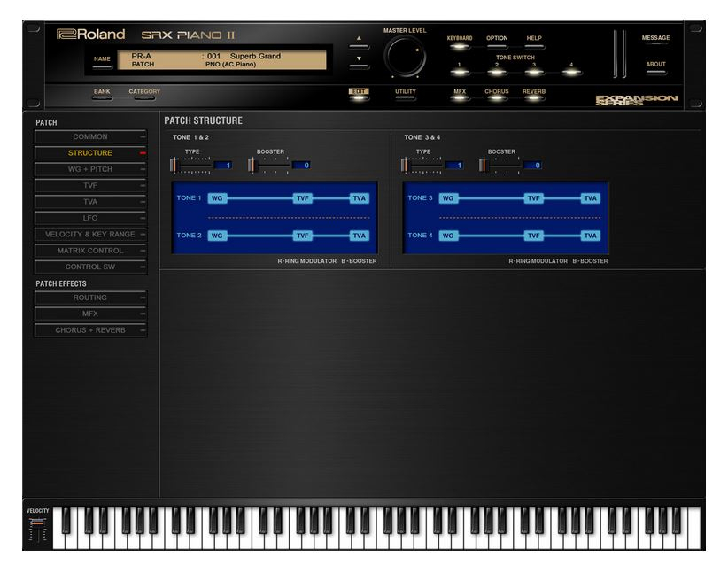Click the TVA block of Tone 4
728x573 pixels.
click(x=591, y=236)
